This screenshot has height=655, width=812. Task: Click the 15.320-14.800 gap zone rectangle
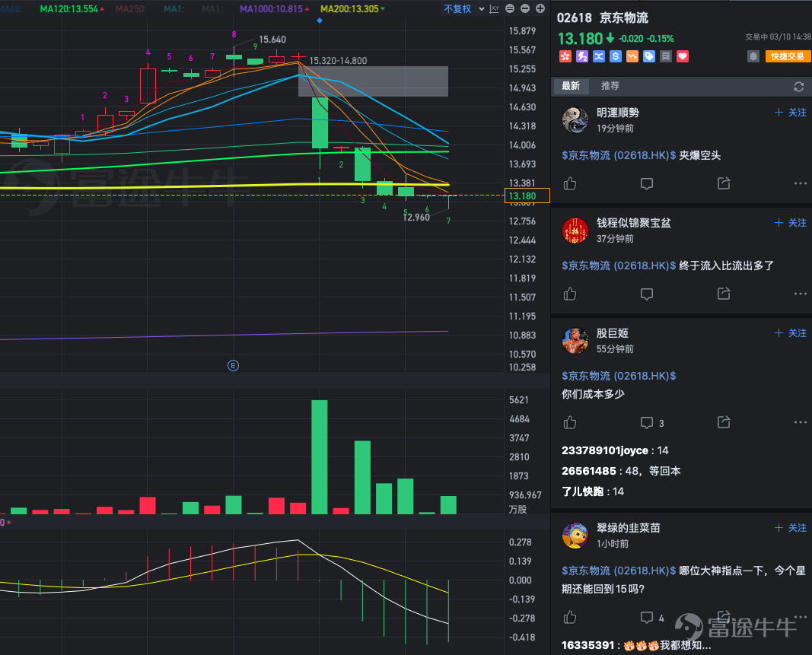373,81
